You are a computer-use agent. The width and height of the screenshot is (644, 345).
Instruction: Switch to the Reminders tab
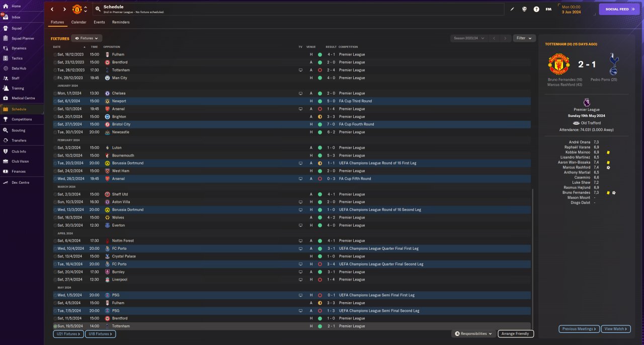point(121,22)
